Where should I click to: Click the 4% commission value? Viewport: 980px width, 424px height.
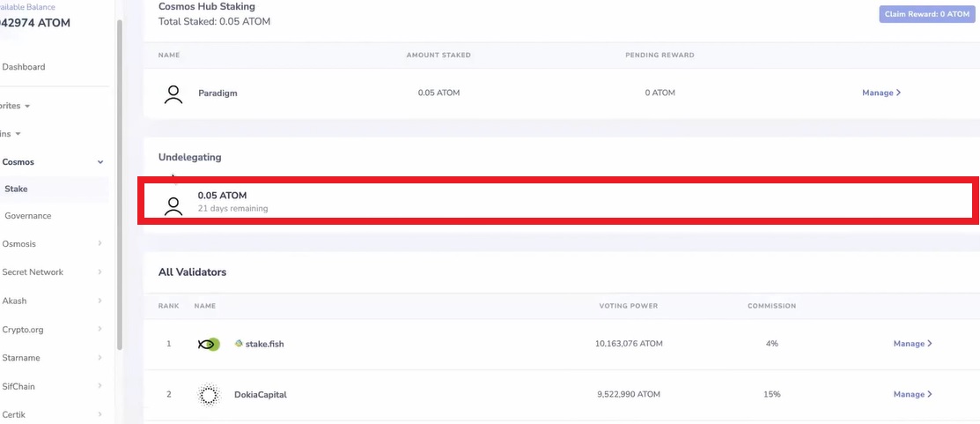click(772, 343)
